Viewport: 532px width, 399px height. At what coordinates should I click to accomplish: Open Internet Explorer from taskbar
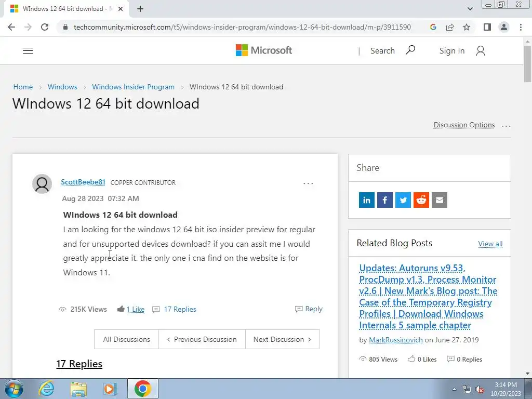pyautogui.click(x=46, y=389)
